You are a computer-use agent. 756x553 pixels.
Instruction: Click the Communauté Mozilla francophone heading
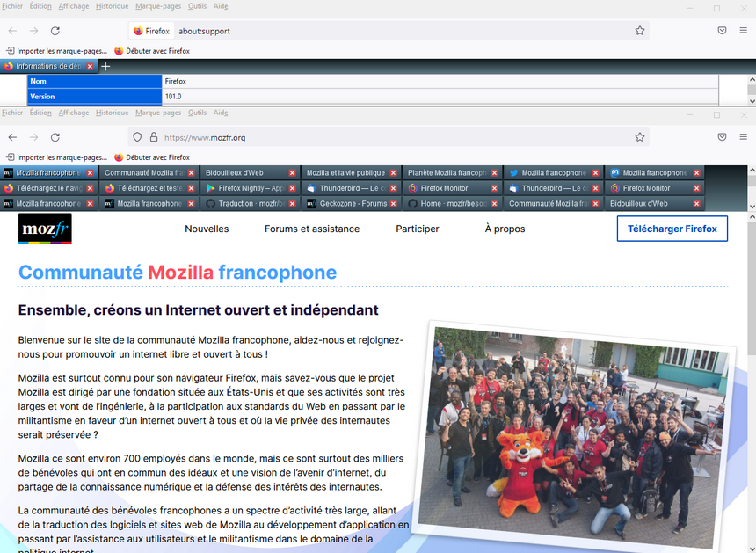tap(178, 273)
